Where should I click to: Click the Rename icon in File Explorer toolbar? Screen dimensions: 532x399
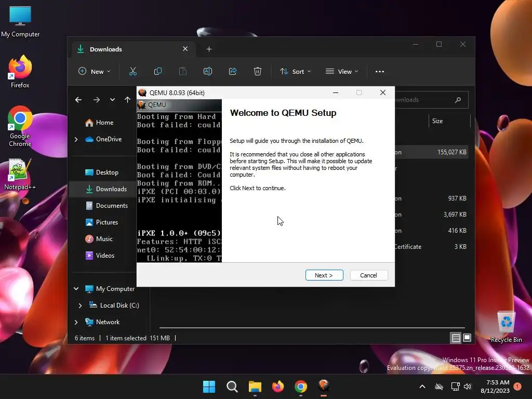tap(208, 71)
